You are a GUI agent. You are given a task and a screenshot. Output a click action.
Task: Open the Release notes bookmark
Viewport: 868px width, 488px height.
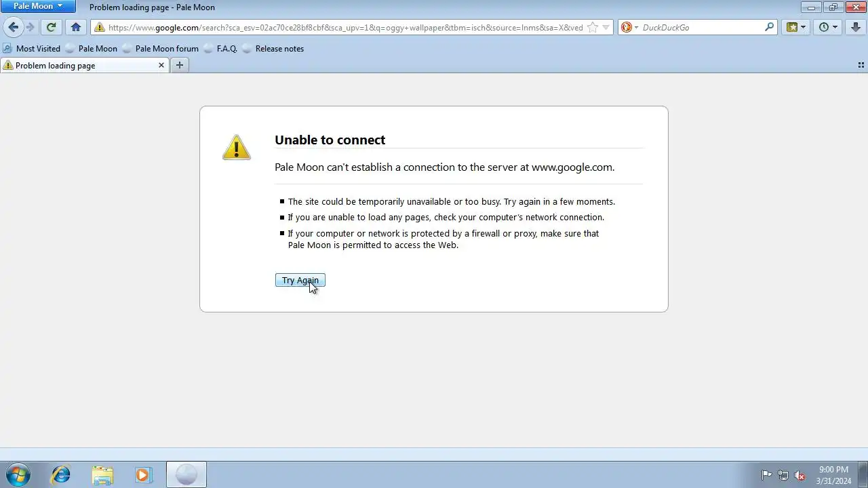273,49
